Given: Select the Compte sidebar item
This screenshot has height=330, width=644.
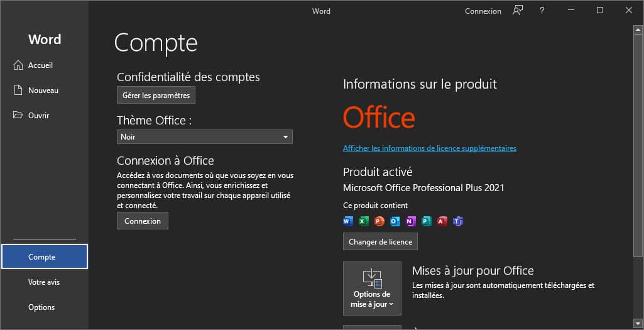Looking at the screenshot, I should [45, 257].
